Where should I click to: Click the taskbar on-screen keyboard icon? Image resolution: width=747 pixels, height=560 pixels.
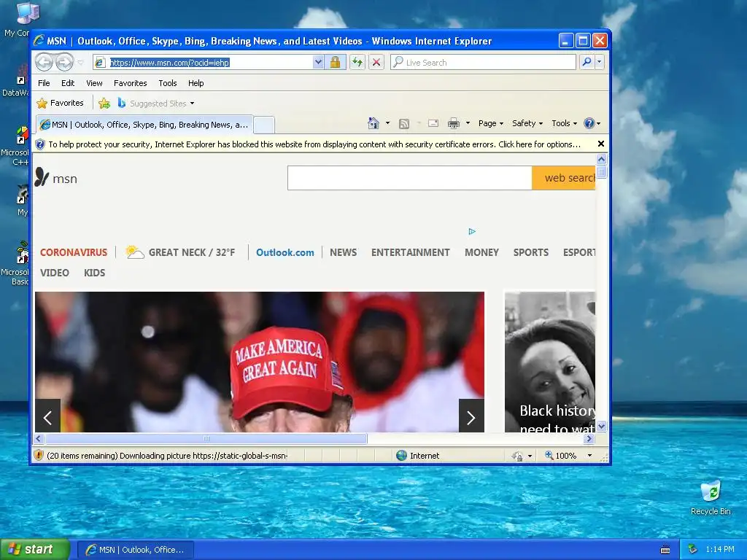click(x=665, y=550)
